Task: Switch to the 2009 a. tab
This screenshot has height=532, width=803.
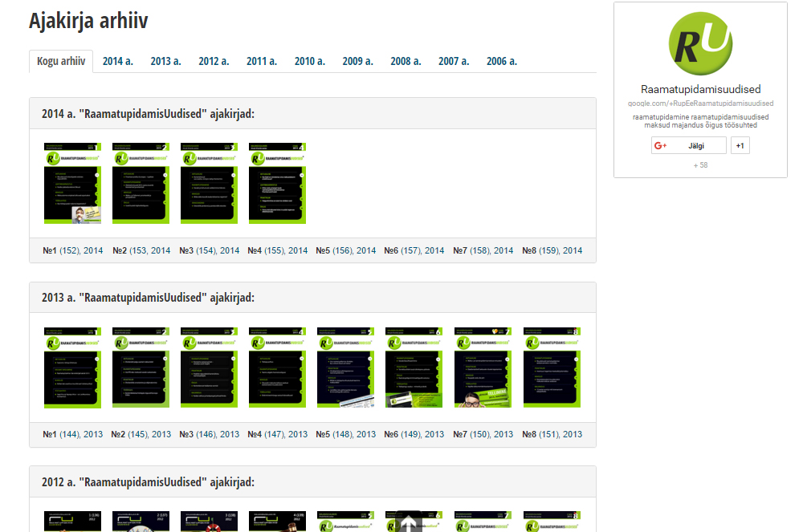Action: point(358,61)
